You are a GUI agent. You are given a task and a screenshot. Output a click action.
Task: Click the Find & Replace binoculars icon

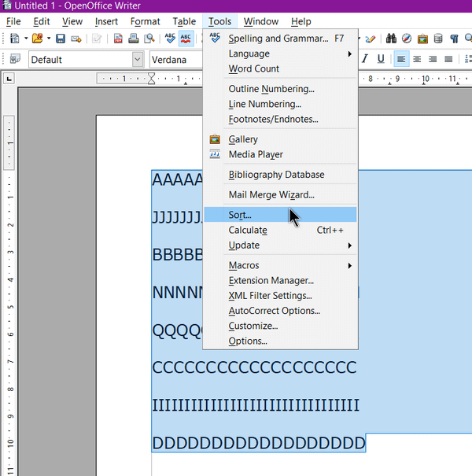click(x=391, y=39)
